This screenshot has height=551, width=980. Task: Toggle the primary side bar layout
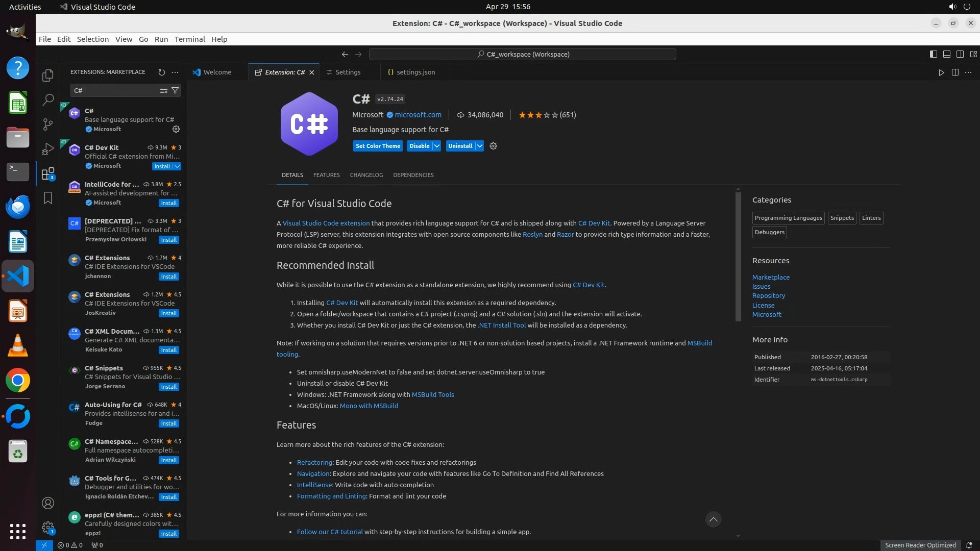(x=933, y=54)
